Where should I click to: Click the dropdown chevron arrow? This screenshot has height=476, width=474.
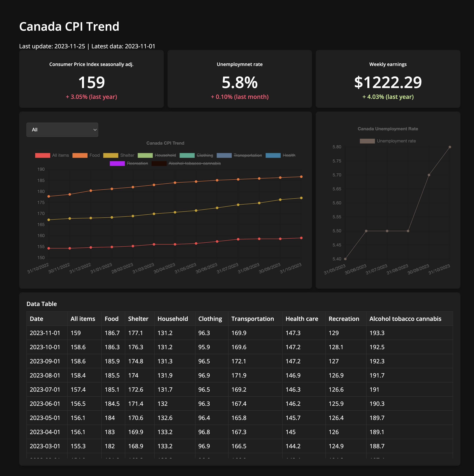(95, 130)
